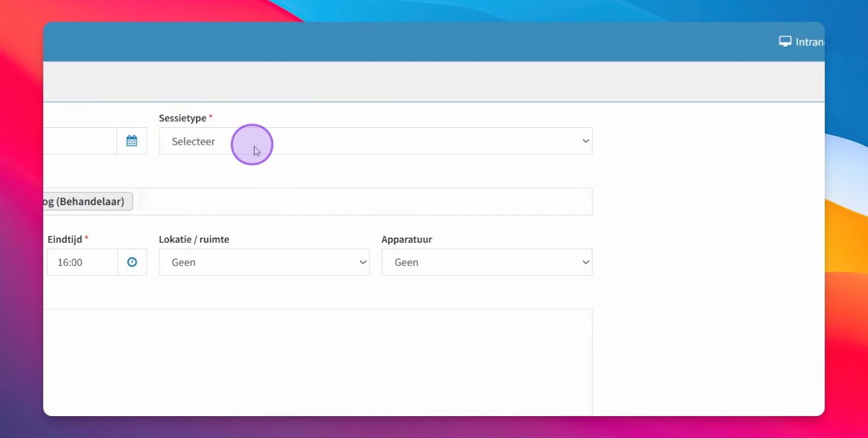This screenshot has height=438, width=868.
Task: Open the Sessietype Selecteer dropdown
Action: (376, 141)
